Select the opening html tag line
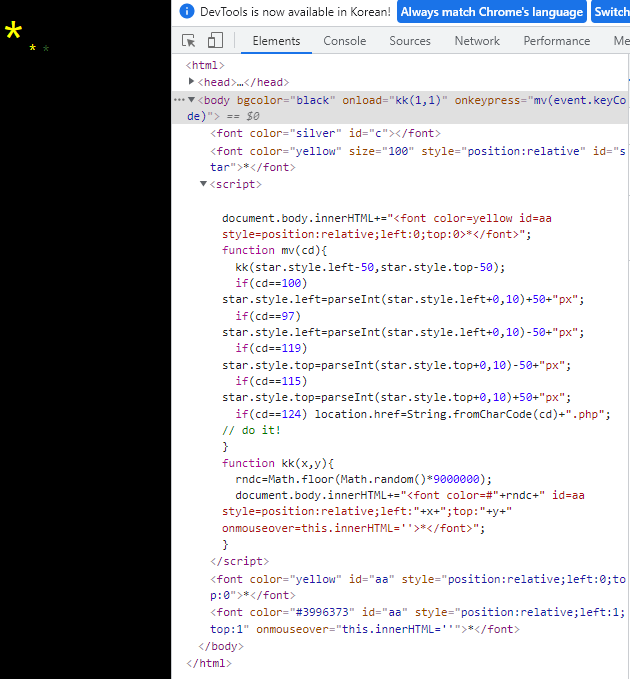Screen dimensions: 630x679 [205, 65]
